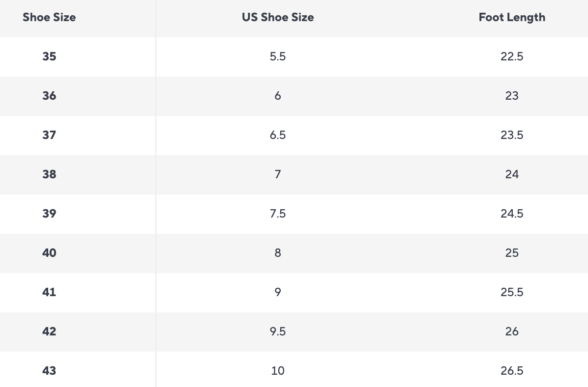Viewport: 588px width, 387px height.
Task: Click shoe size 43 row label
Action: 49,371
